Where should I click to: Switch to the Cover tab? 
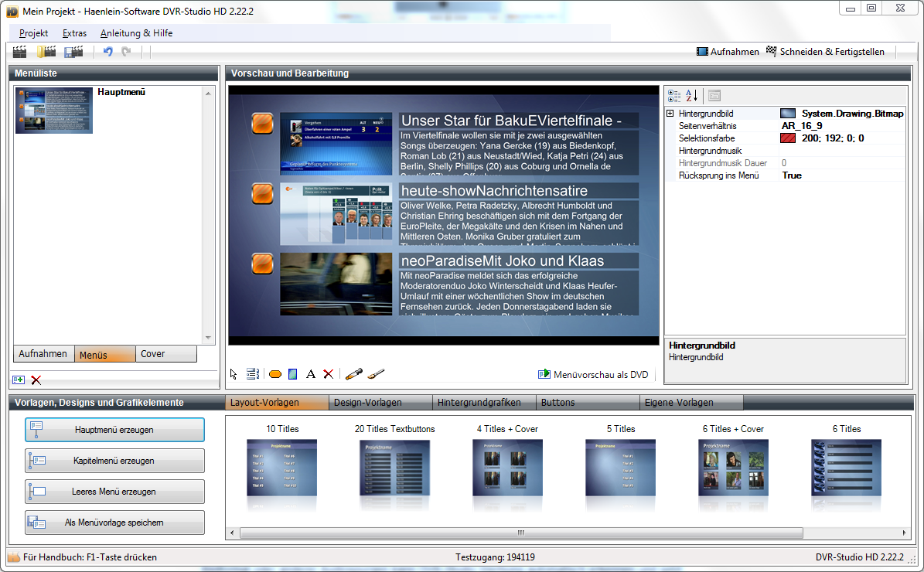(166, 353)
